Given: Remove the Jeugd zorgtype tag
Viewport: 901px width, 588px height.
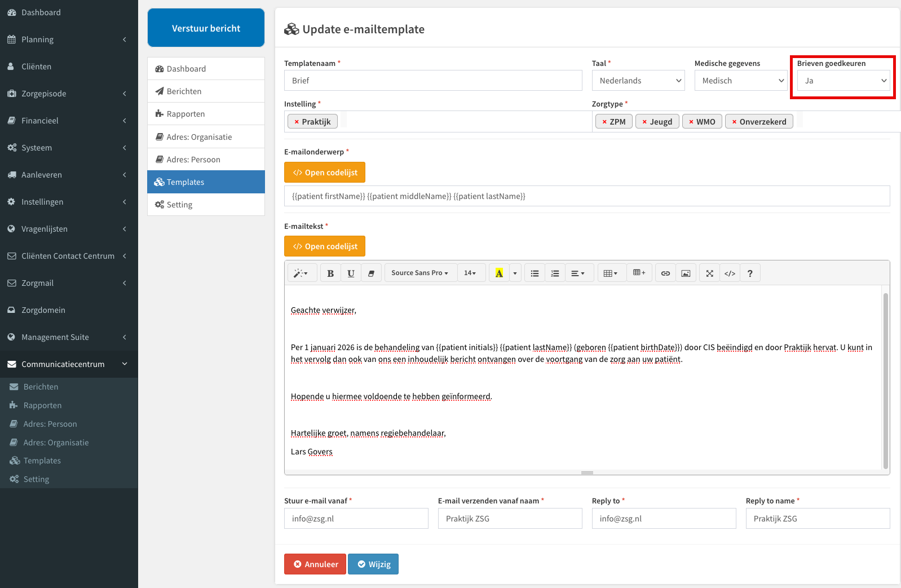Looking at the screenshot, I should click(644, 122).
